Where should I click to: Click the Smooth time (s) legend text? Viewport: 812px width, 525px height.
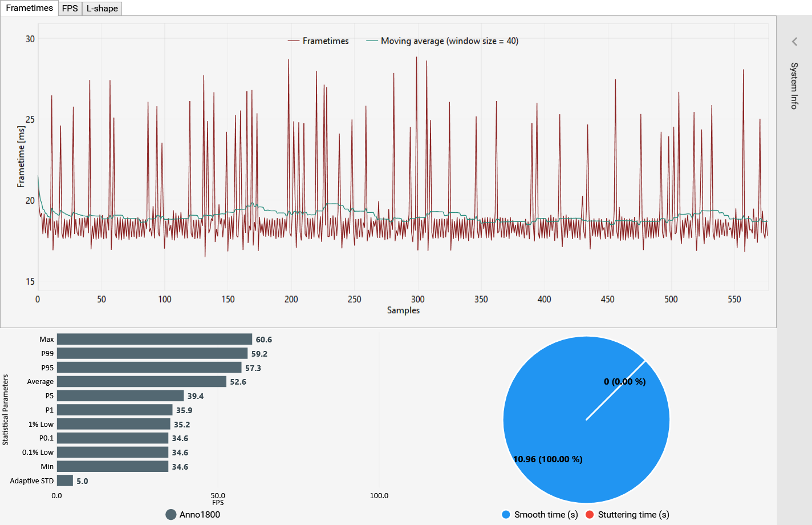(546, 515)
